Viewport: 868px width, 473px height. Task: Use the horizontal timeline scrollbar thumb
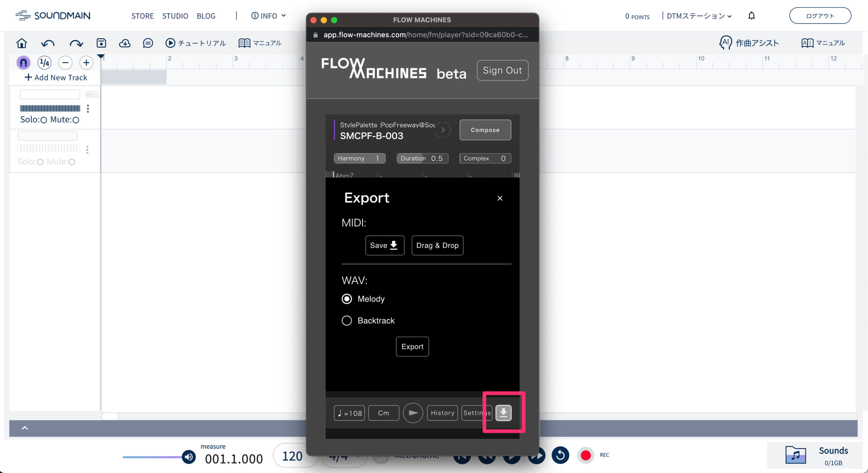(110, 416)
